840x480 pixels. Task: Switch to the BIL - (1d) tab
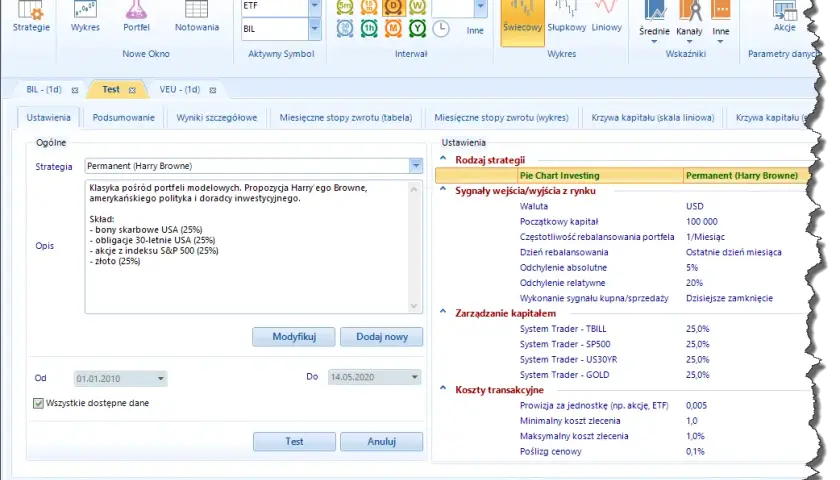44,89
